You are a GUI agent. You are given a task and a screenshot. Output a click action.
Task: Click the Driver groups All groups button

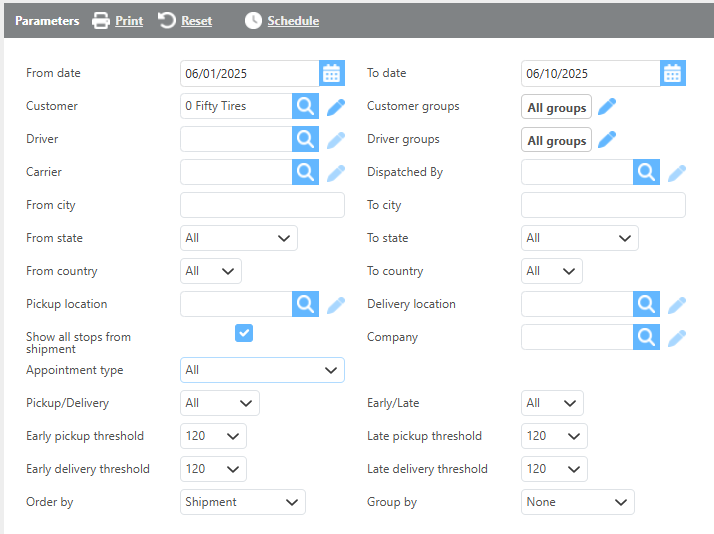pos(556,140)
